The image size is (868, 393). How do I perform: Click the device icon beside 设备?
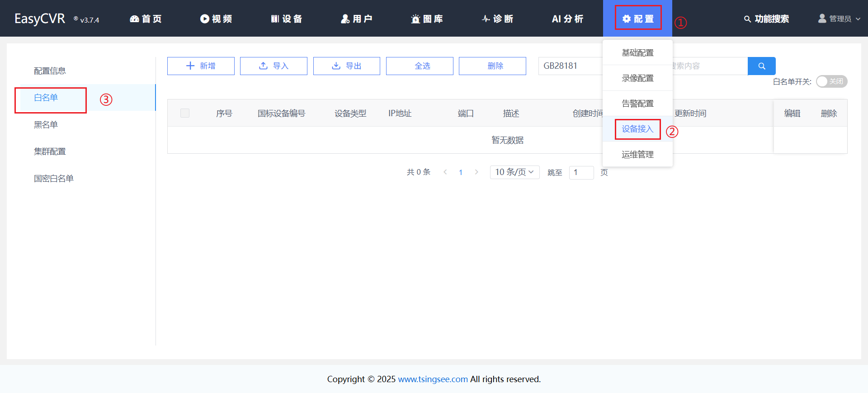[275, 19]
